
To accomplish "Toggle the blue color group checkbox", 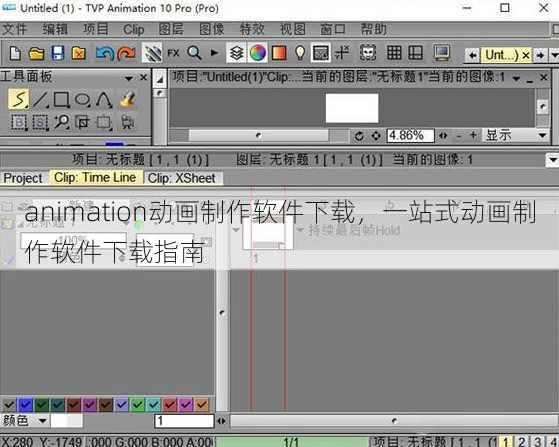I will [25, 405].
